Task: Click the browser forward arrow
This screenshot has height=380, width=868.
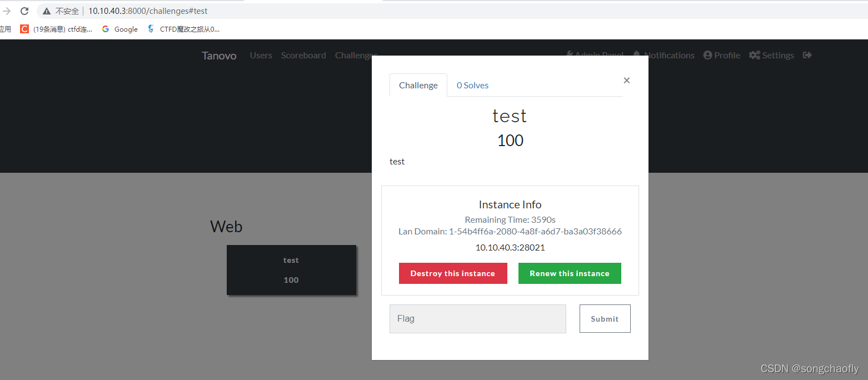Action: tap(7, 11)
